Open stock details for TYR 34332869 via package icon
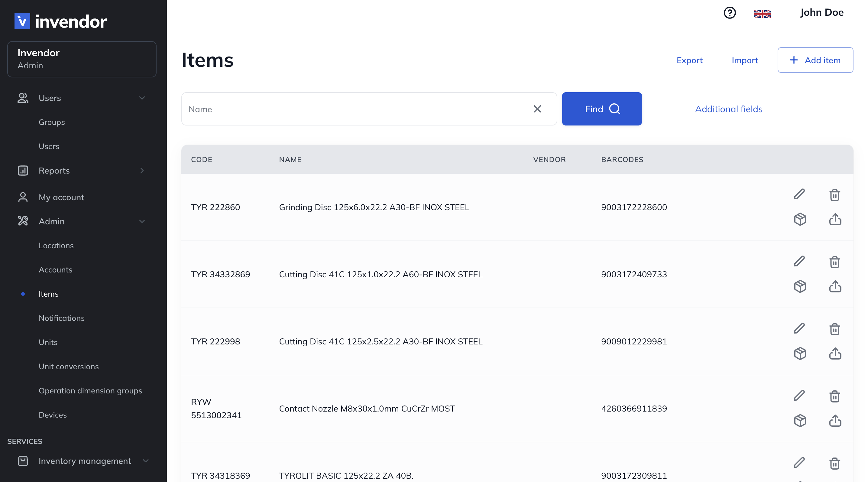Screen dimensions: 868x482 coord(801,286)
